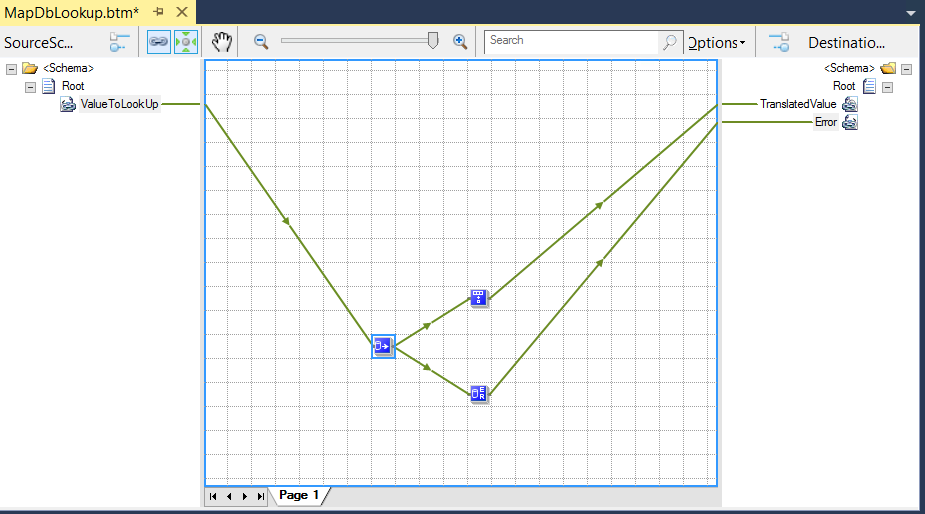
Task: Click the zoom in magnifier
Action: point(460,41)
